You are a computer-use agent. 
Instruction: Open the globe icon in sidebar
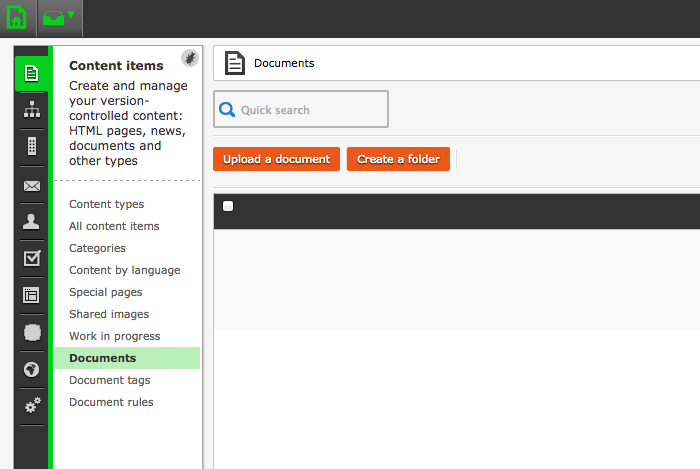click(31, 369)
